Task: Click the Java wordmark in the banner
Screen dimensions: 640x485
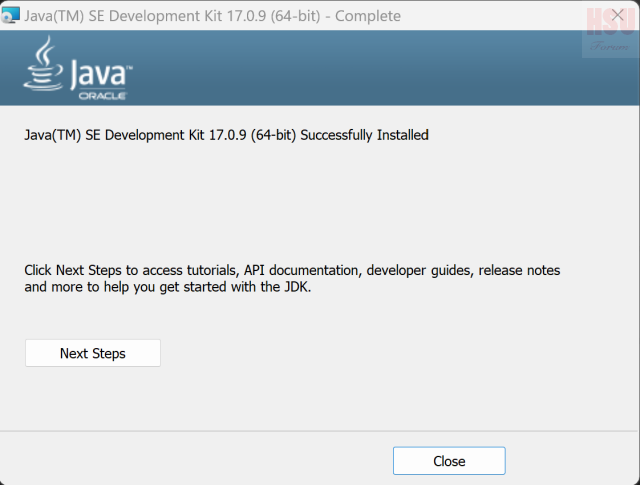Action: tap(100, 72)
